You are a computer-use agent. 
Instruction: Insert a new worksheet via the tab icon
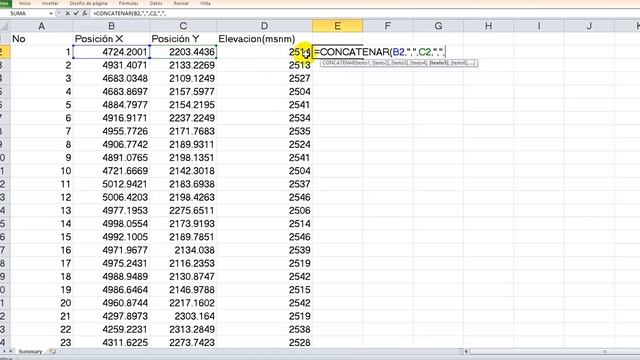point(52,351)
